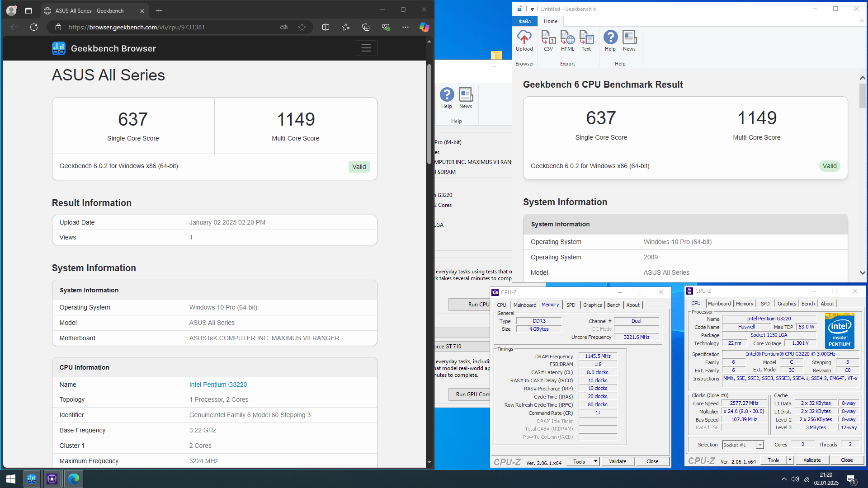Click Help icon in background Geekbench window

447,98
